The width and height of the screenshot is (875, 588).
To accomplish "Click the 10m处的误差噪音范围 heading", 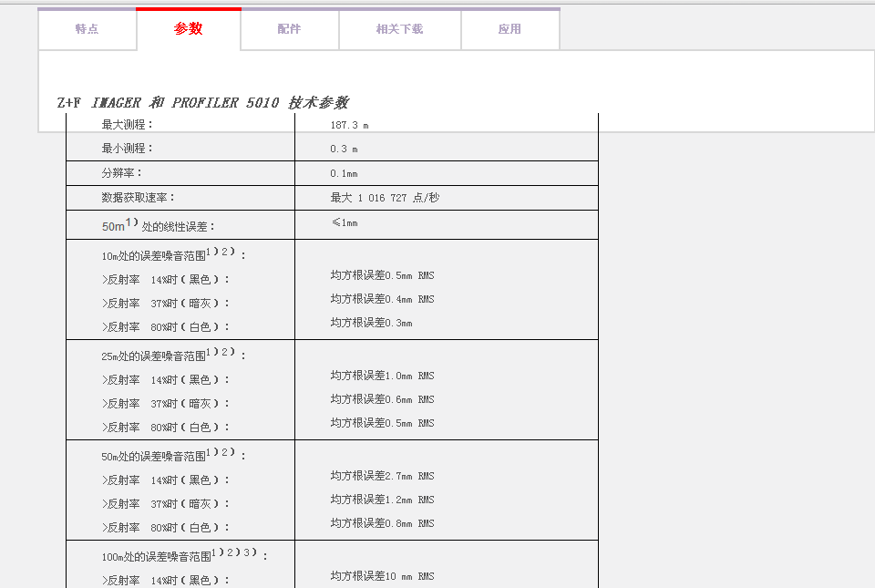I will 173,255.
